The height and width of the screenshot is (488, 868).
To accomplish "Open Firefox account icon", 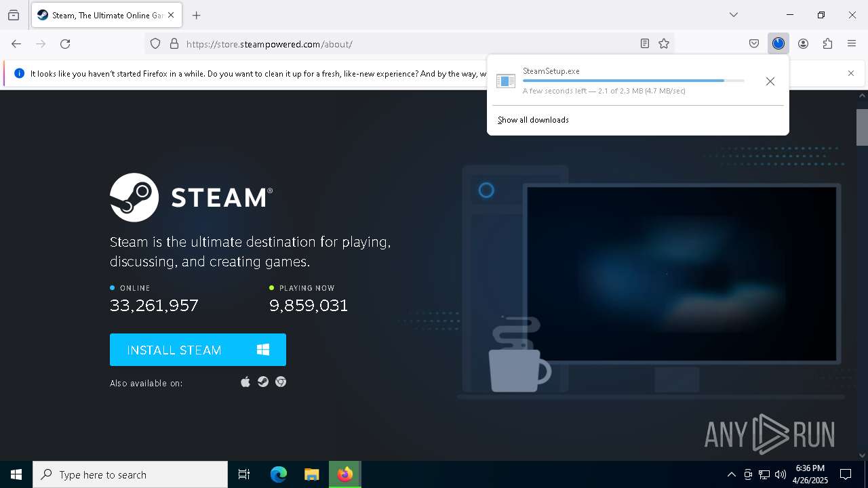I will [803, 44].
